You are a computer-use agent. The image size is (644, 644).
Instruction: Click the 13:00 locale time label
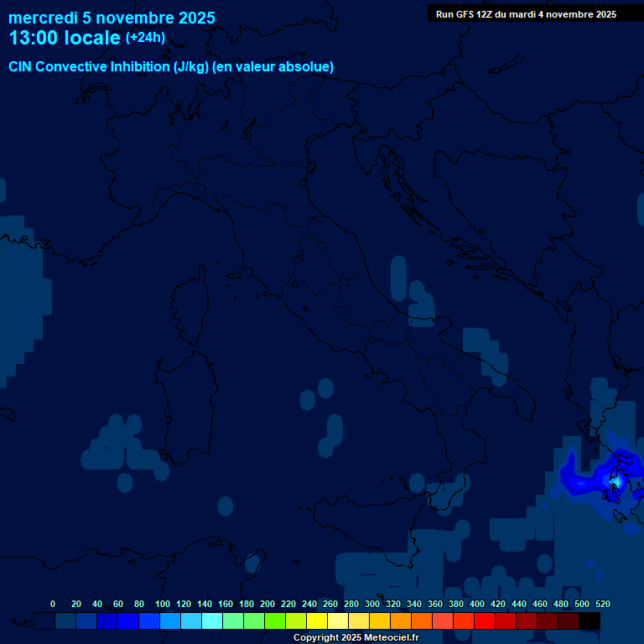coord(65,38)
